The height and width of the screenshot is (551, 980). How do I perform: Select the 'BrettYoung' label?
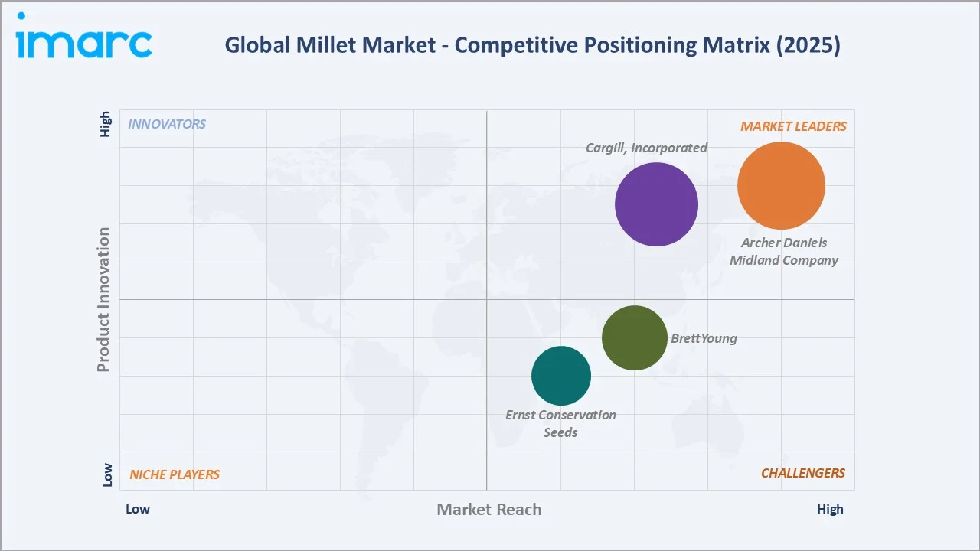pyautogui.click(x=704, y=338)
